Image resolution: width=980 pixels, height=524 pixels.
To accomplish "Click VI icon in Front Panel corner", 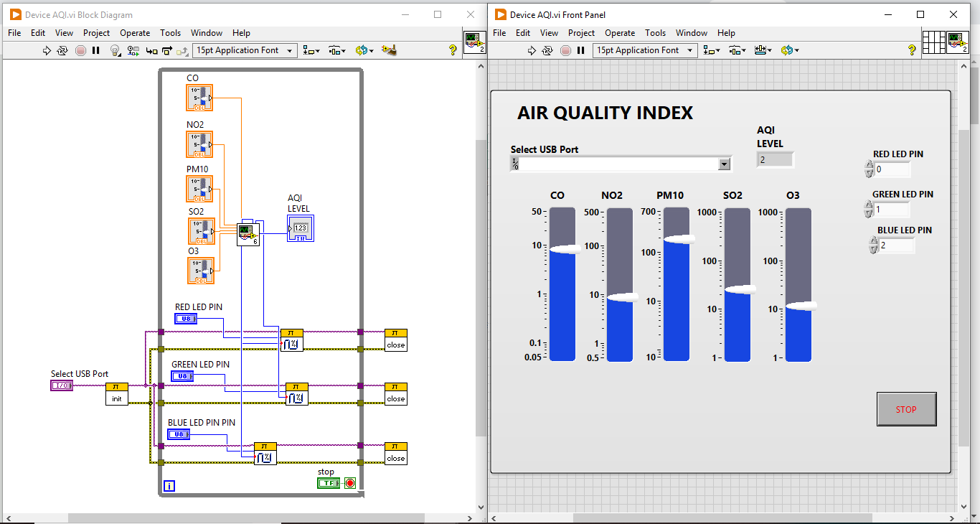I will point(958,42).
